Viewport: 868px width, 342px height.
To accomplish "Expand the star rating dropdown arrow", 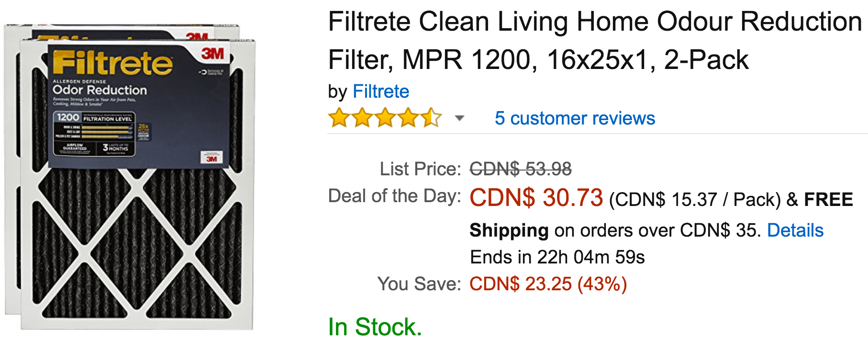I will click(459, 118).
